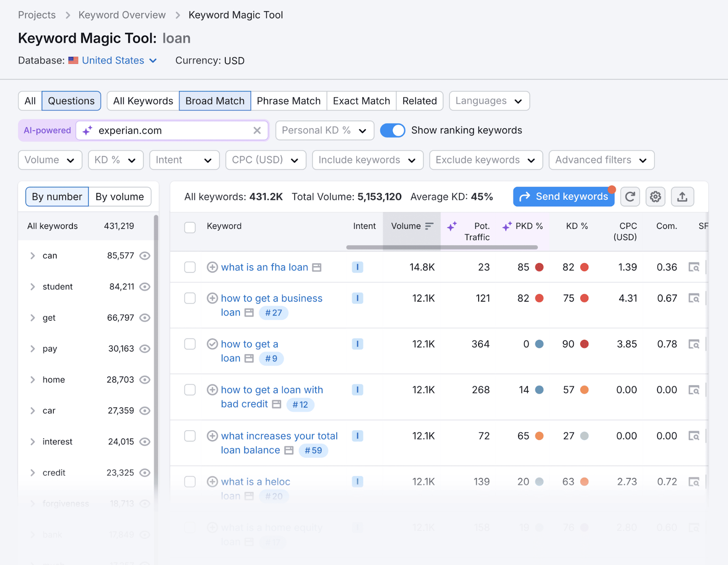This screenshot has height=565, width=728.
Task: Open the table settings gear icon
Action: 656,197
